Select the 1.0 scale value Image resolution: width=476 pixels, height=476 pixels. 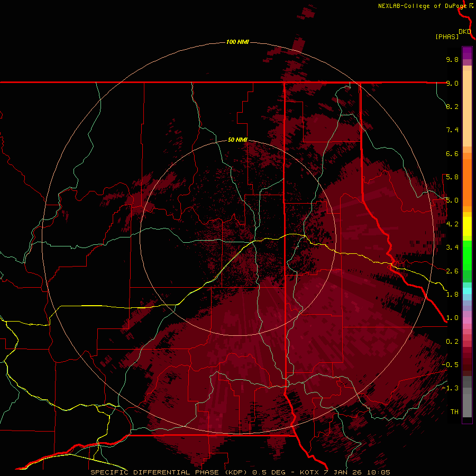coord(452,318)
